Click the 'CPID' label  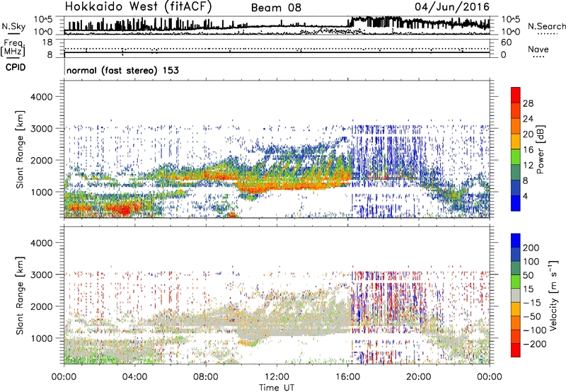click(x=16, y=67)
